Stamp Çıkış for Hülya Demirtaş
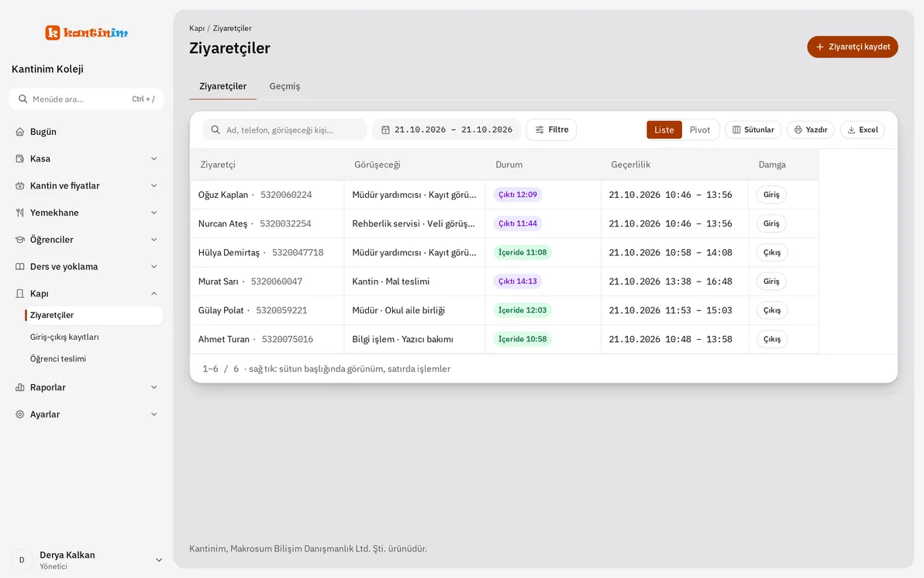This screenshot has height=578, width=924. pos(772,252)
